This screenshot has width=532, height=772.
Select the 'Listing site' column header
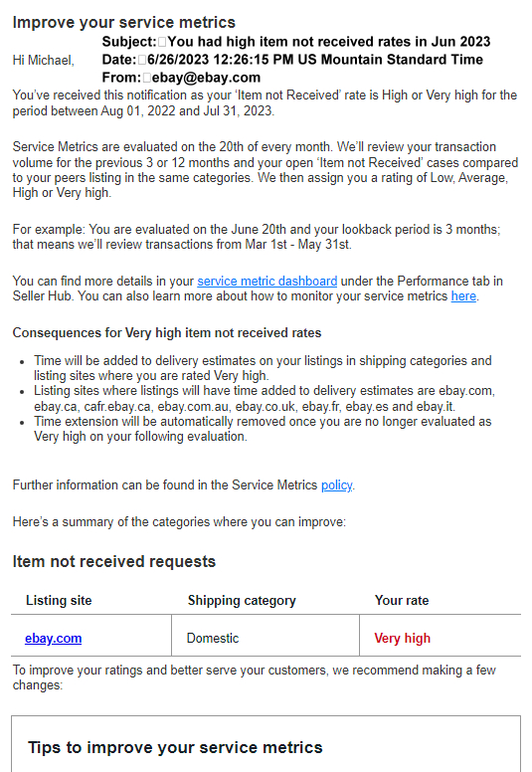tap(59, 600)
